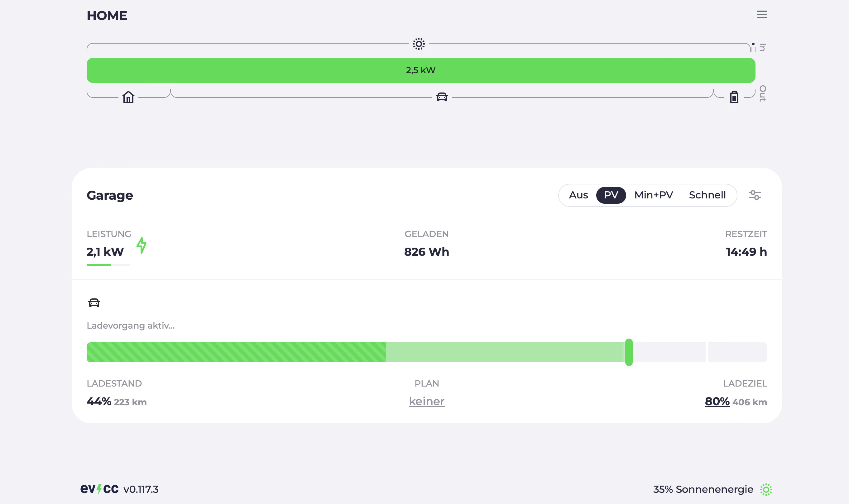849x504 pixels.
Task: Open the charging plan settings
Action: coord(427,401)
